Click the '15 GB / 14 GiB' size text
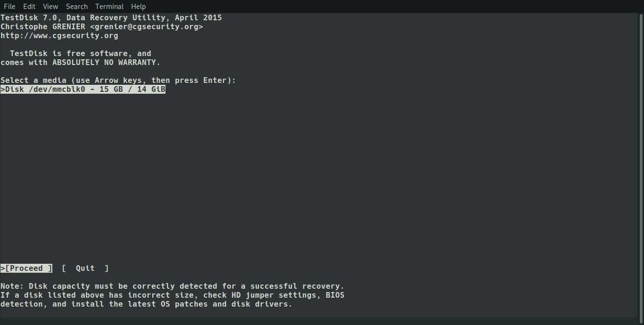Image resolution: width=644 pixels, height=325 pixels. 132,89
